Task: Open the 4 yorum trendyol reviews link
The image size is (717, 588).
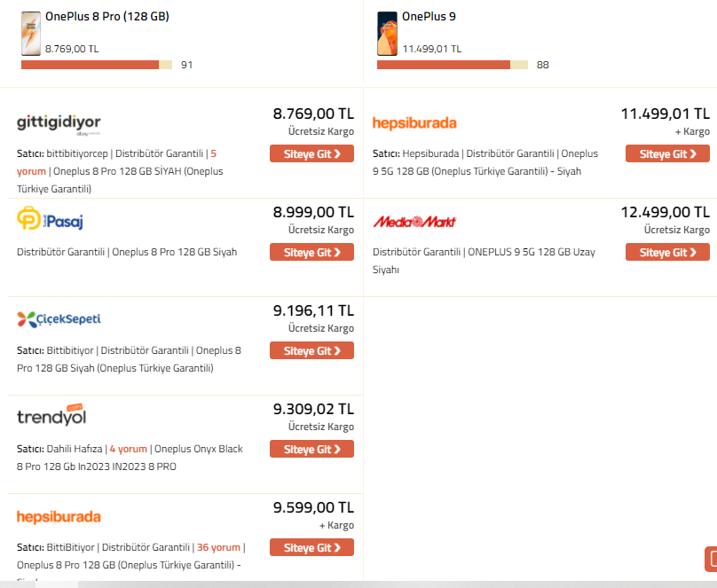Action: (x=128, y=449)
